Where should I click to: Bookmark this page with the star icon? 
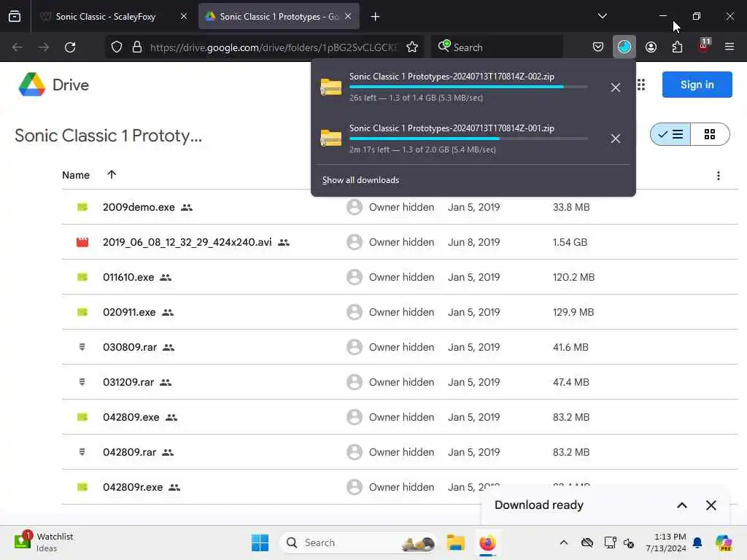[x=412, y=47]
